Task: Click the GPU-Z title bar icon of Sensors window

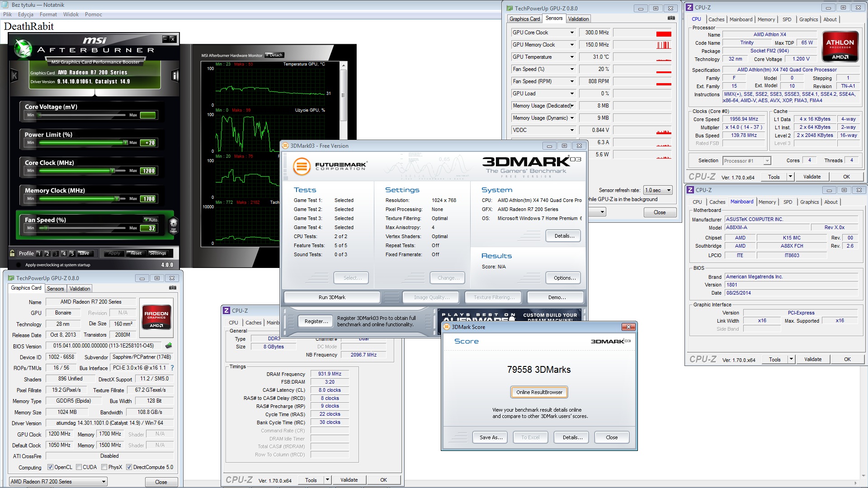Action: (x=509, y=8)
